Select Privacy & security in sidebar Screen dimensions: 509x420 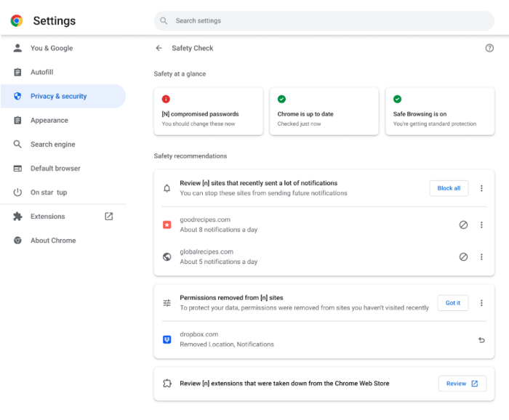63,96
